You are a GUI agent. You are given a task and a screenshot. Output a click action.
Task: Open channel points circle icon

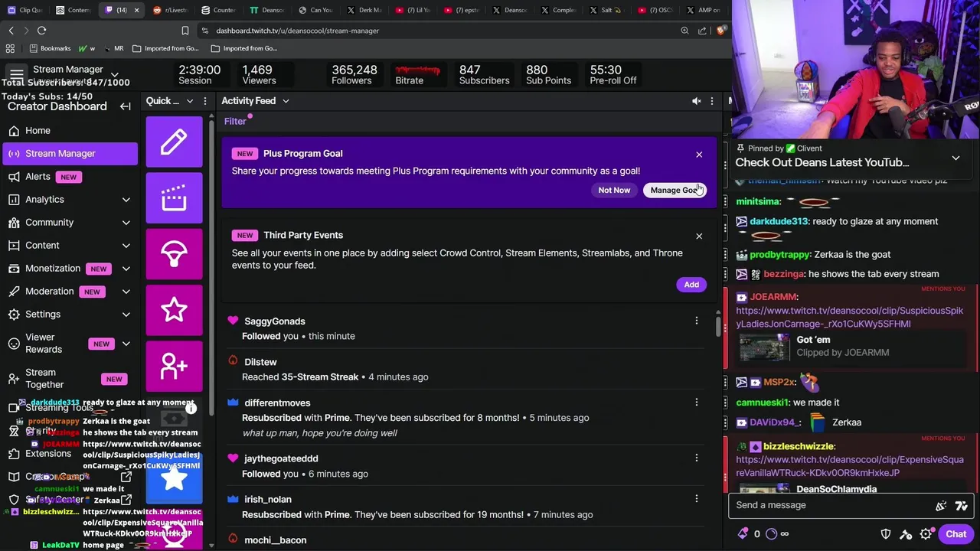(771, 534)
